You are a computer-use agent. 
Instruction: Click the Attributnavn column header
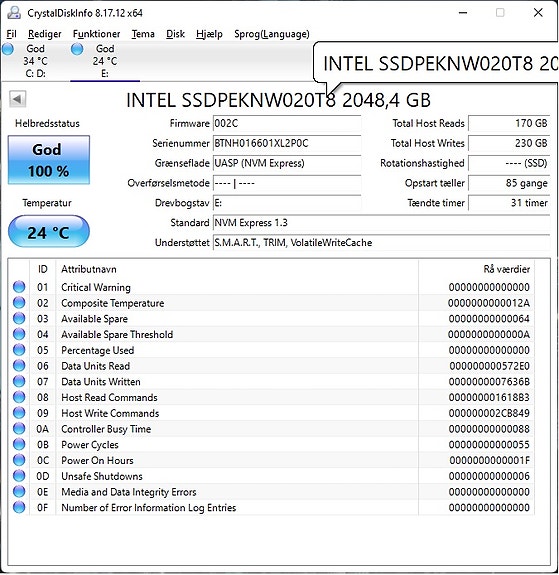(237, 270)
